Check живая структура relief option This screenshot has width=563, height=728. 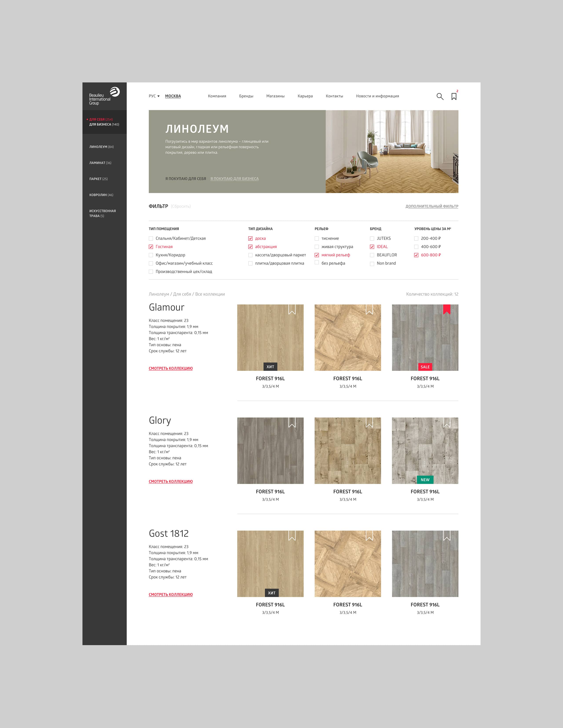pos(316,247)
